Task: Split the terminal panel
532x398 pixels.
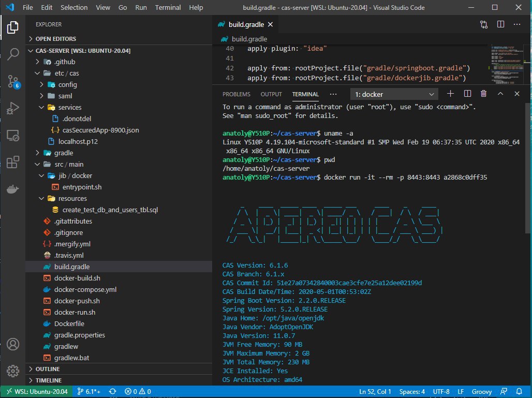Action: click(467, 94)
